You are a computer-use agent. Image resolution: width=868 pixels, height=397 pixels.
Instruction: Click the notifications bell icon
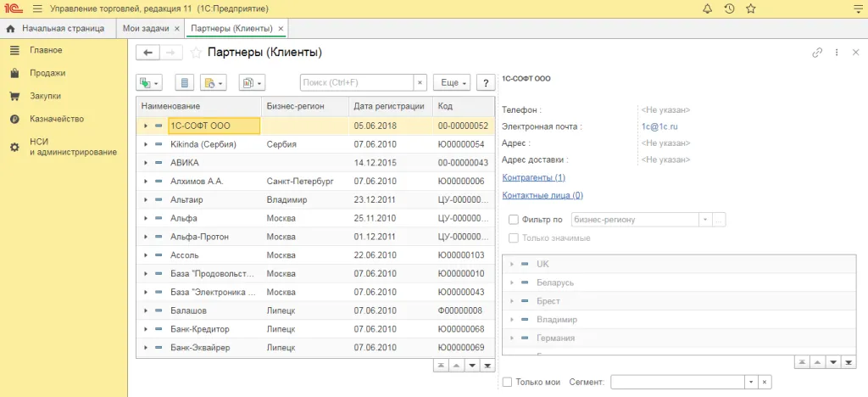[x=708, y=8]
